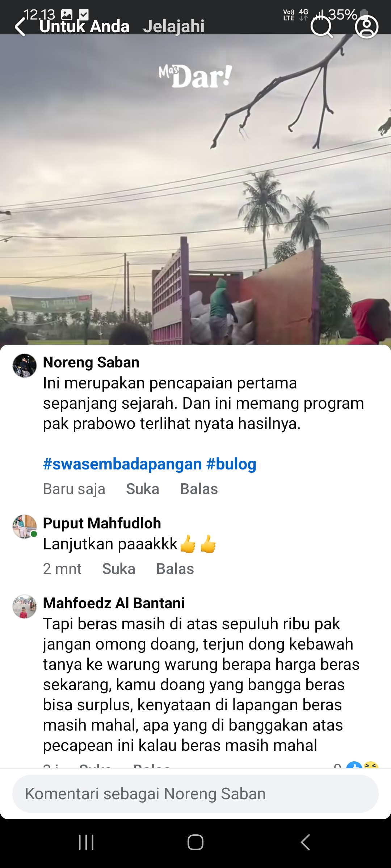Like Puput Mahfudloh's comment with Suka
391x868 pixels.
click(x=119, y=569)
